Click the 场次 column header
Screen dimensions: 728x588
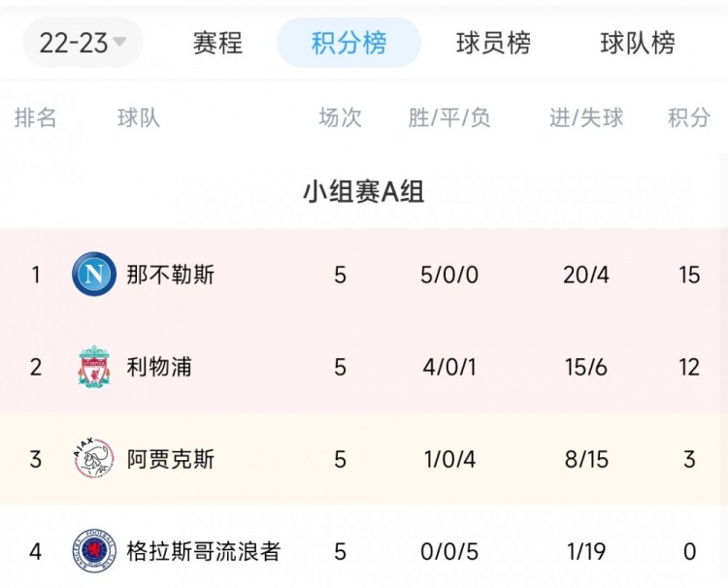coord(340,117)
